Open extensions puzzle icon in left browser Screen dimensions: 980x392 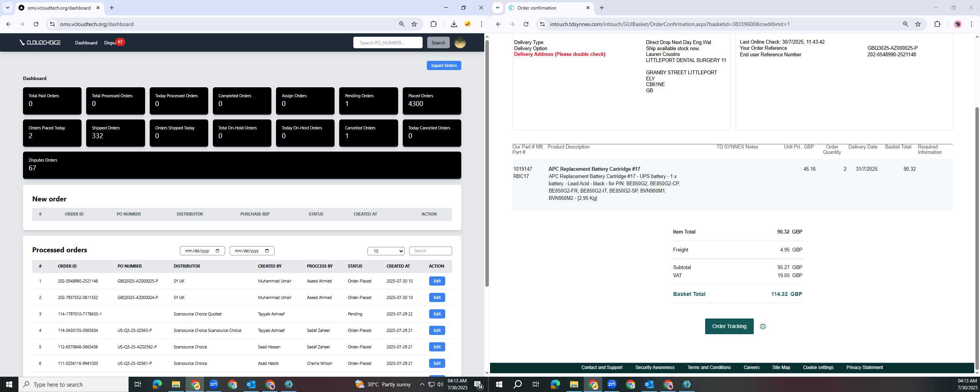[433, 24]
